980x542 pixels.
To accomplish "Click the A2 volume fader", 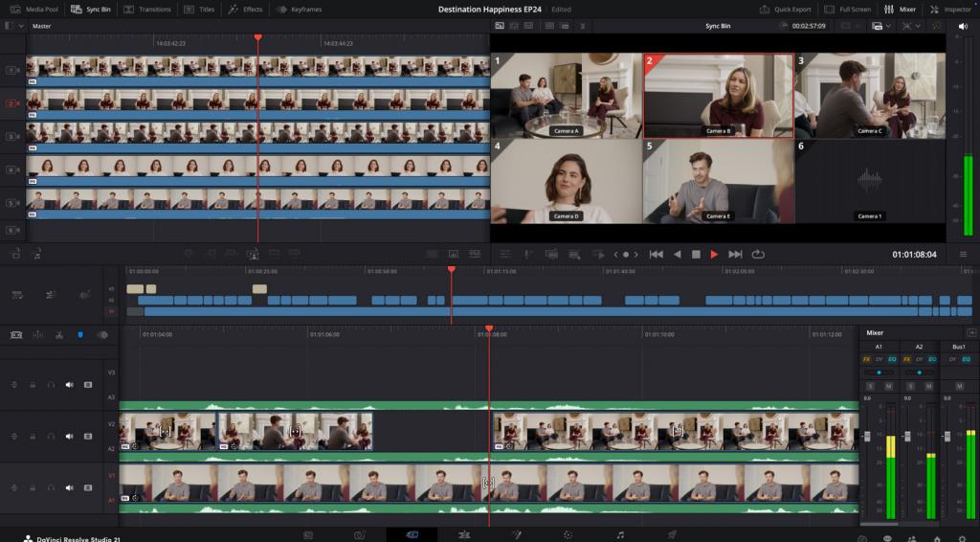I will click(907, 436).
